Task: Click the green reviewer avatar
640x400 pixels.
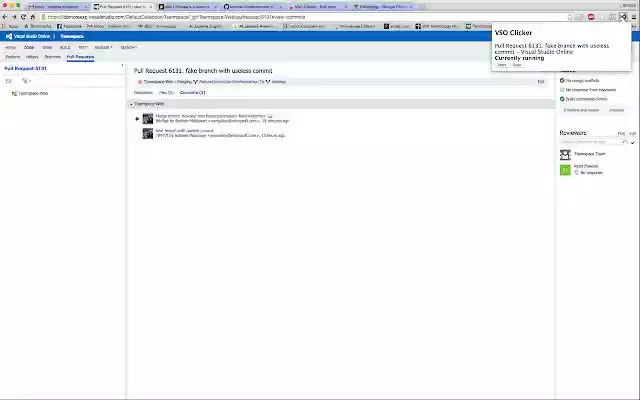Action: [x=565, y=169]
